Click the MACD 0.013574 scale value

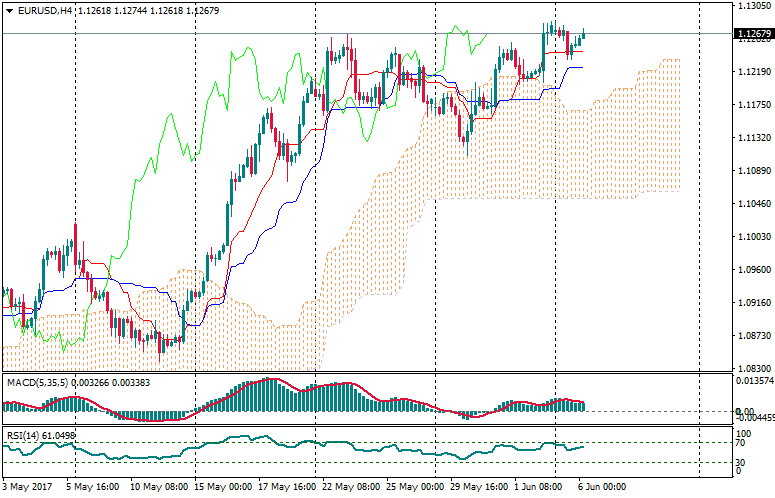755,381
